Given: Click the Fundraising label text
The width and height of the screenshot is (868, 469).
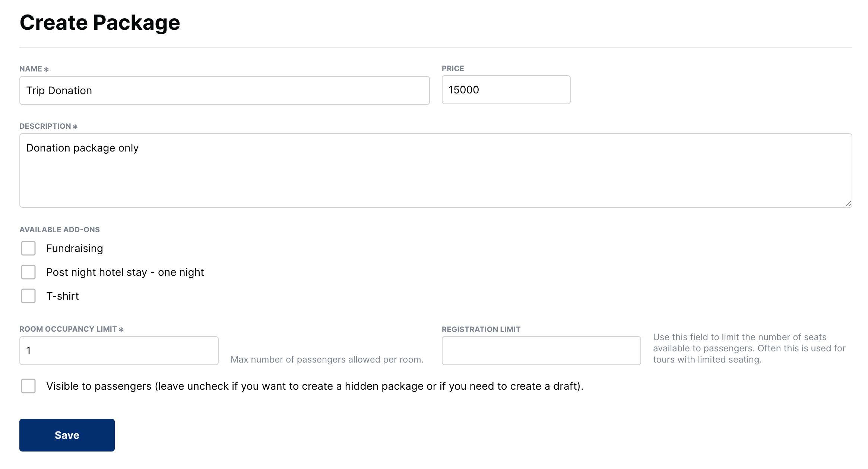Looking at the screenshot, I should pos(75,248).
